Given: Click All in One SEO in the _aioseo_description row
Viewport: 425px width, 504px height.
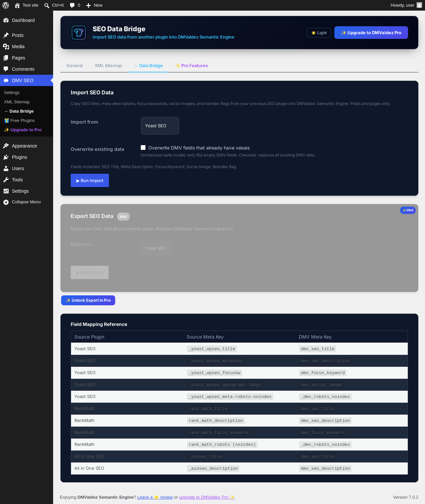Looking at the screenshot, I should click(x=89, y=468).
